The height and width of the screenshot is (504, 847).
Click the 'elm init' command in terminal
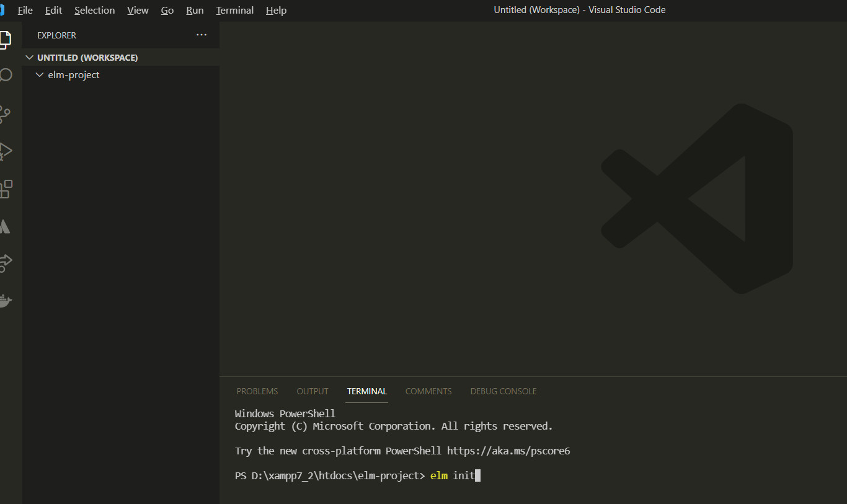[453, 475]
